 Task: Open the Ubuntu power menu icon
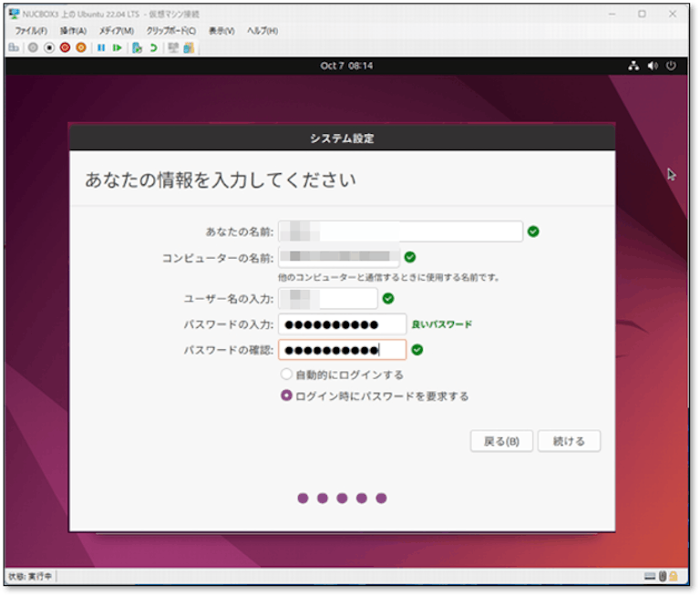(x=671, y=67)
